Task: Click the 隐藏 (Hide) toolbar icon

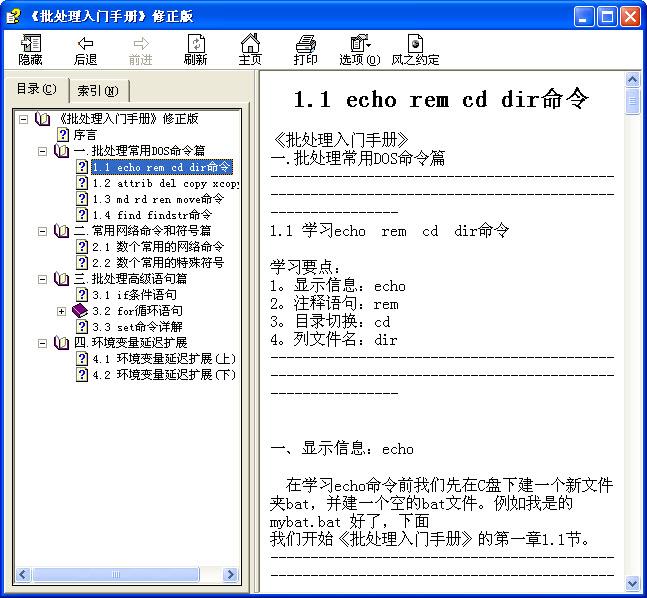Action: [x=31, y=43]
